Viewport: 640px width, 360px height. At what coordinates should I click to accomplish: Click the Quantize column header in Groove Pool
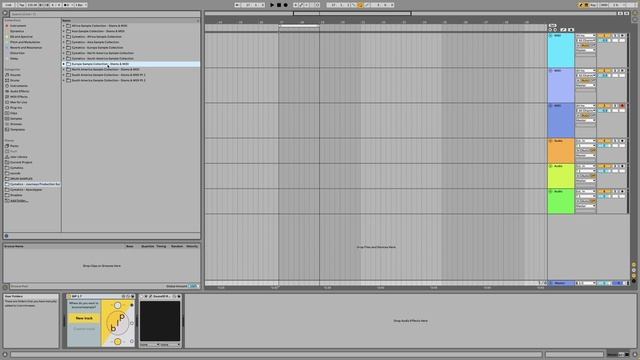(147, 247)
